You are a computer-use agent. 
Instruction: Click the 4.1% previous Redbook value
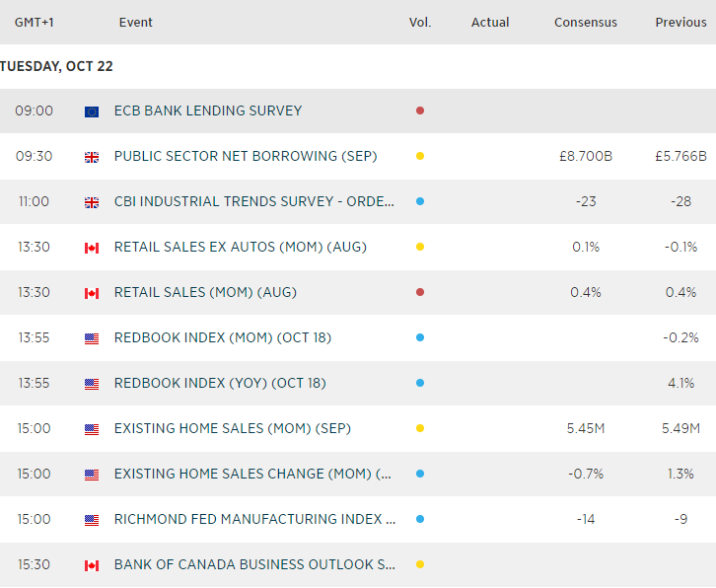(x=680, y=383)
